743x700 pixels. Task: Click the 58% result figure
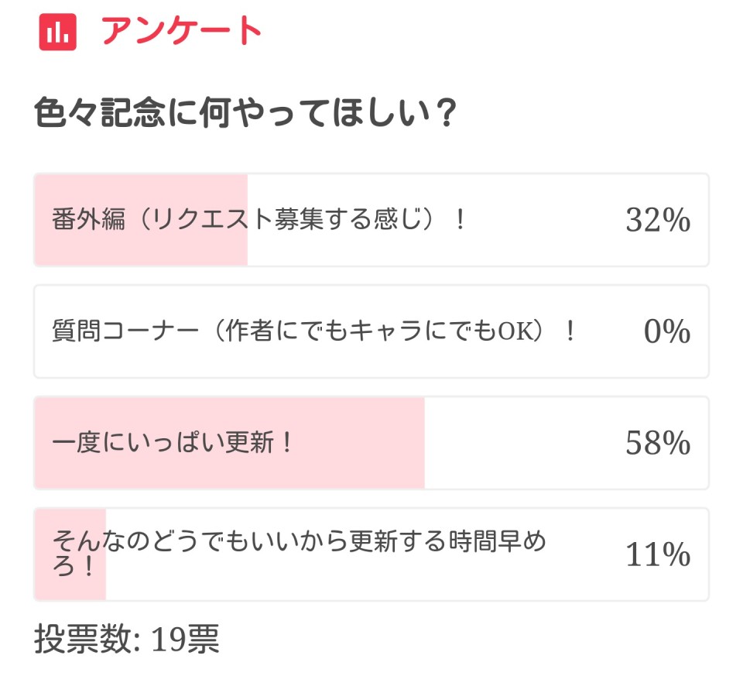click(657, 444)
